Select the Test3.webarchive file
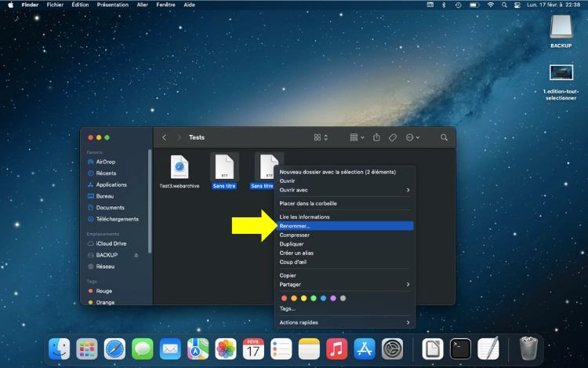Viewport: 588px width, 368px height. click(180, 171)
